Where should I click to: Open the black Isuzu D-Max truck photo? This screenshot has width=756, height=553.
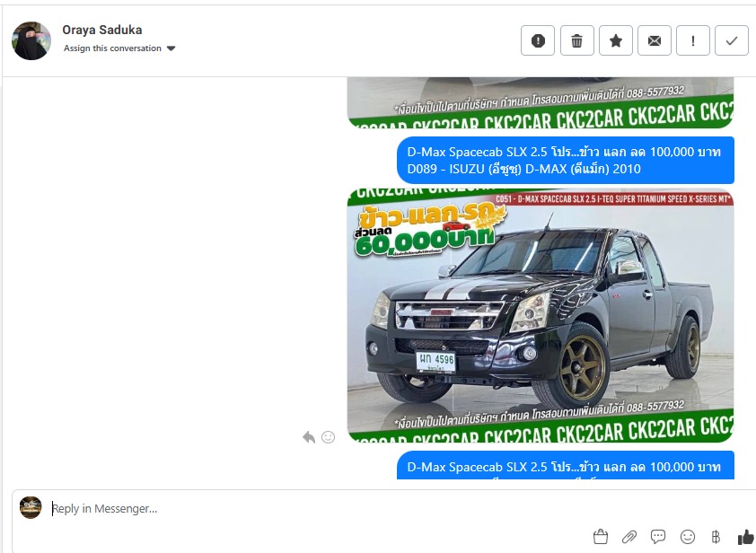(x=540, y=314)
